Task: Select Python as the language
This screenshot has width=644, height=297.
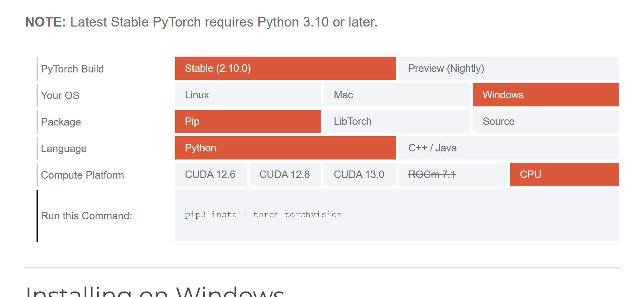Action: 285,148
